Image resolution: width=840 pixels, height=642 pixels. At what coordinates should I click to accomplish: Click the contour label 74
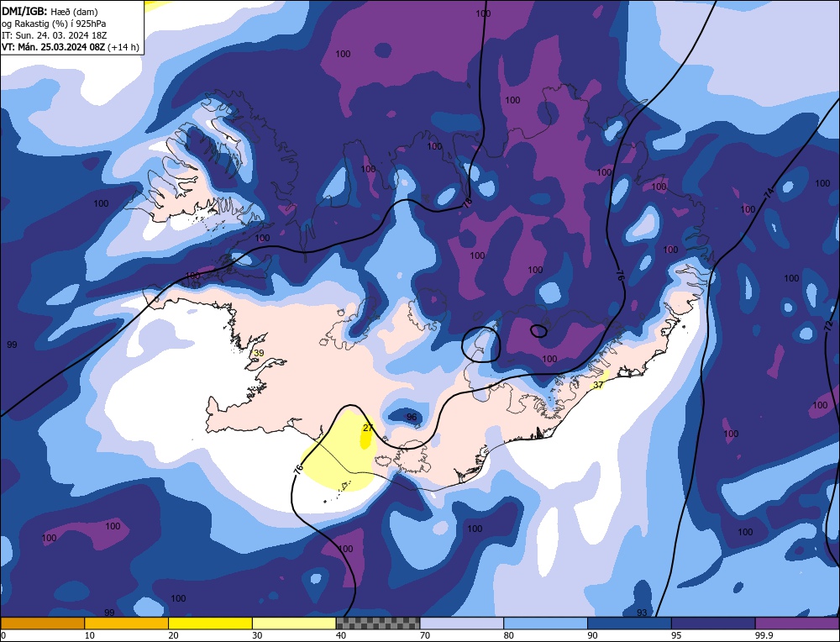pyautogui.click(x=769, y=193)
